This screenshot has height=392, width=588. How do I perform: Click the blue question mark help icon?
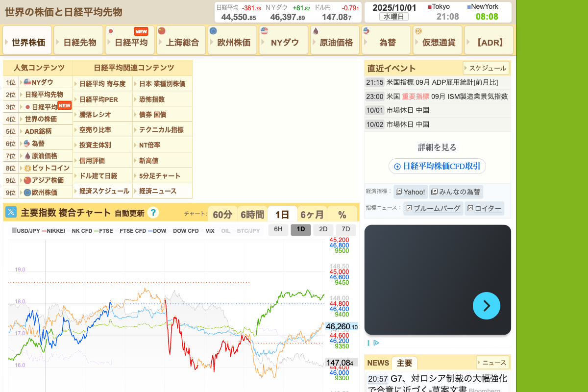153,213
